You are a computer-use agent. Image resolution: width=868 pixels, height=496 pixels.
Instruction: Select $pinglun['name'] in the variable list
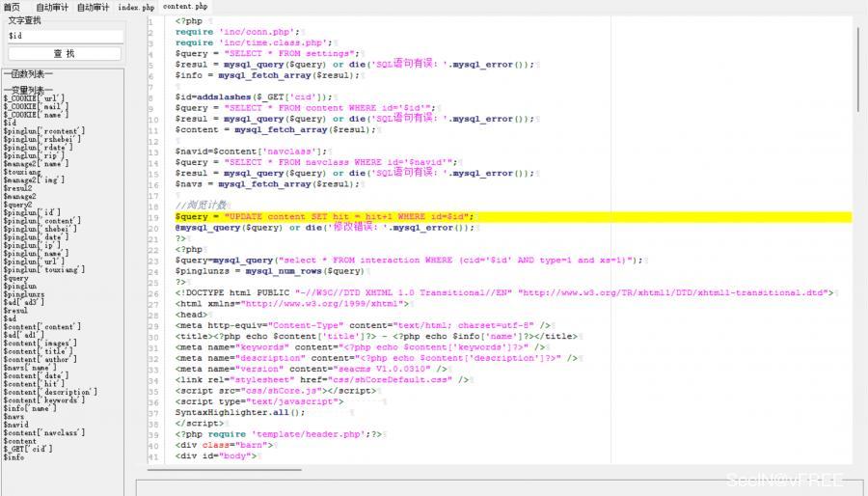click(36, 253)
